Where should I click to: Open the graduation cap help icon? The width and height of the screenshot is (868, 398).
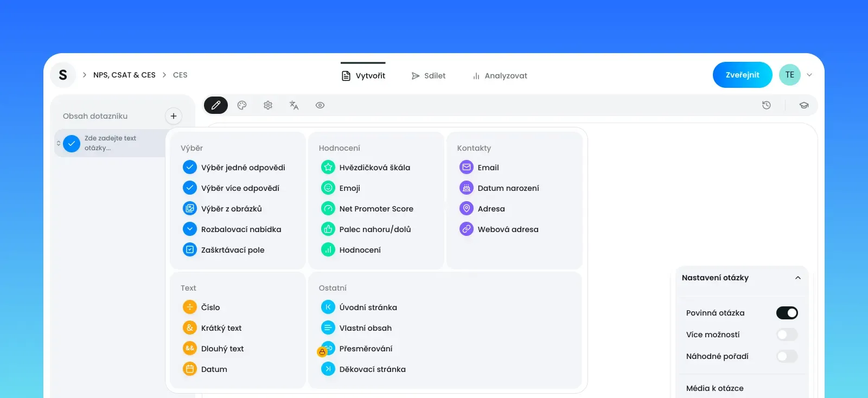pyautogui.click(x=804, y=105)
